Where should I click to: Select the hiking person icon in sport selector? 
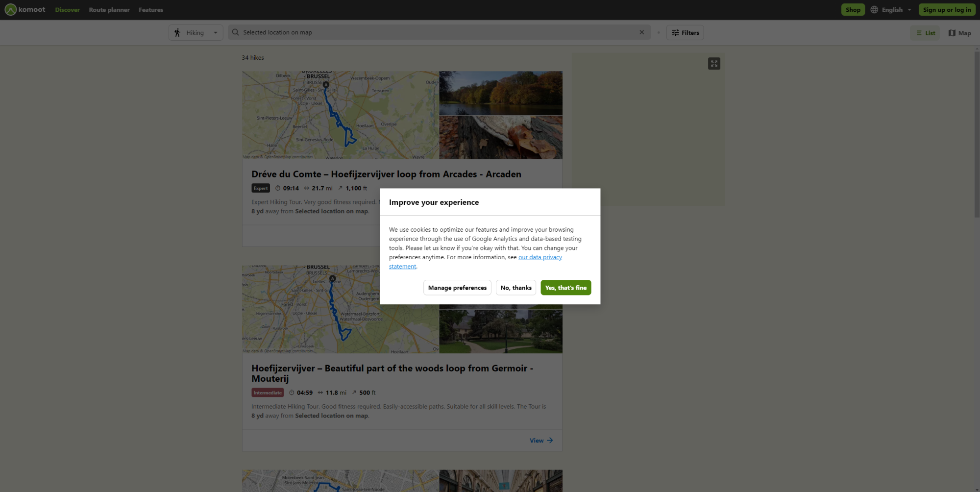click(x=178, y=32)
